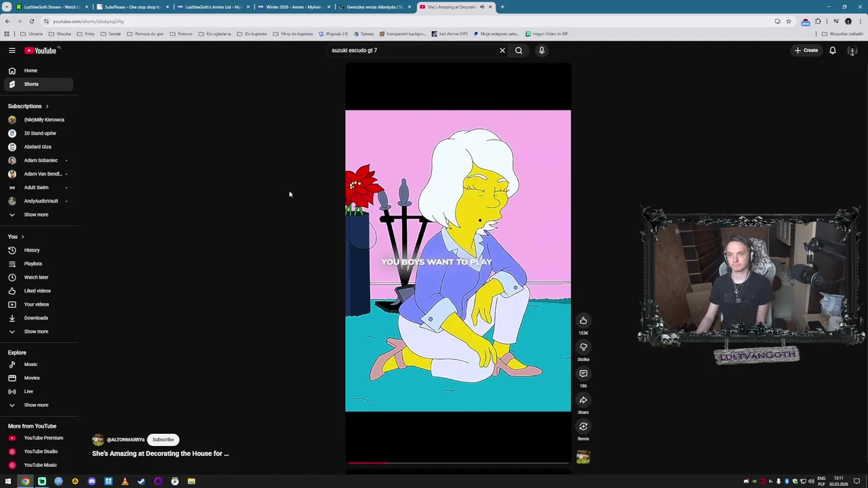The image size is (868, 488).
Task: Seek on the Shorts progress bar
Action: point(458,463)
